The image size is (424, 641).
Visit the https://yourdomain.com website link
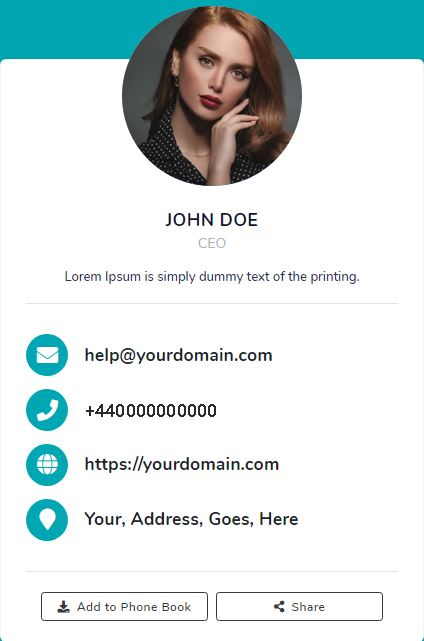tap(182, 464)
